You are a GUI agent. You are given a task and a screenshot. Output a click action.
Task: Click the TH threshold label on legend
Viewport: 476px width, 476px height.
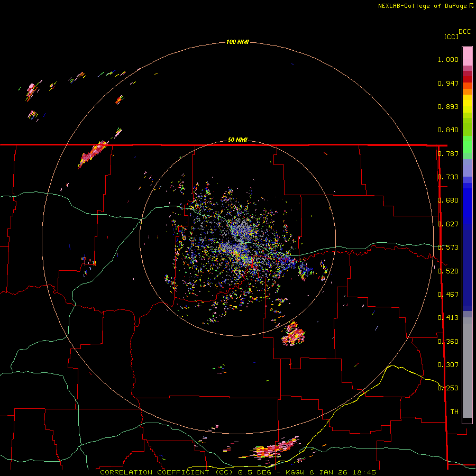click(x=454, y=412)
